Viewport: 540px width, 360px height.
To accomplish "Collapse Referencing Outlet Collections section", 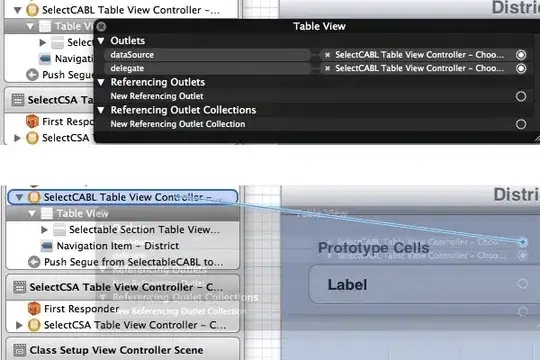I will (x=101, y=110).
